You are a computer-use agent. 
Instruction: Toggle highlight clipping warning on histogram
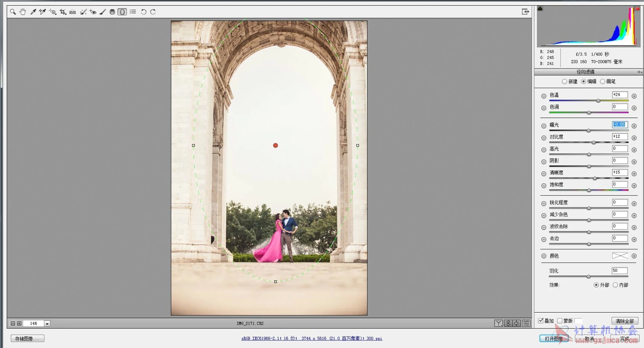638,8
